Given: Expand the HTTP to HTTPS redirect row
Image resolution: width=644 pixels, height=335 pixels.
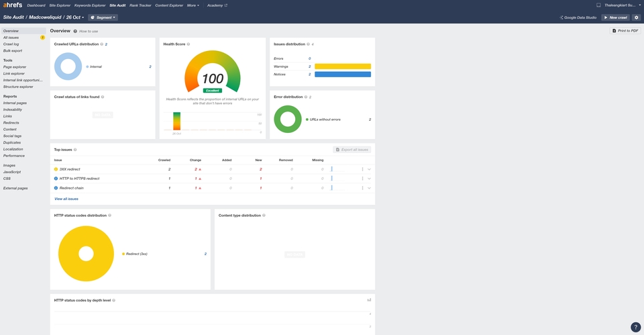Looking at the screenshot, I should pos(369,179).
